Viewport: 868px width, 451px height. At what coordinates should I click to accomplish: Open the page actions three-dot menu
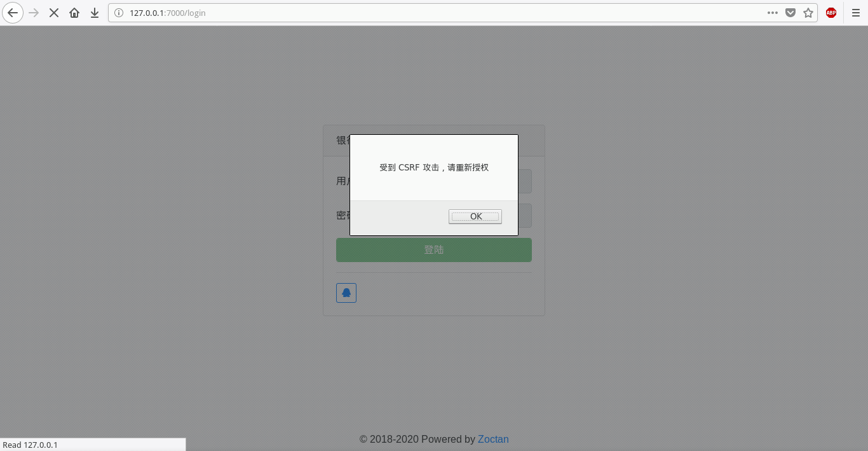point(773,13)
